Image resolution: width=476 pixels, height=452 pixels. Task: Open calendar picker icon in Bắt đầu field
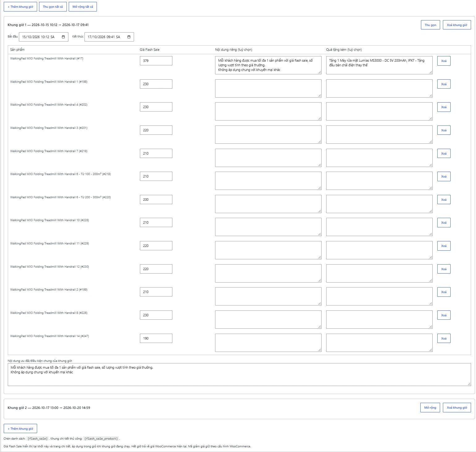tap(63, 37)
